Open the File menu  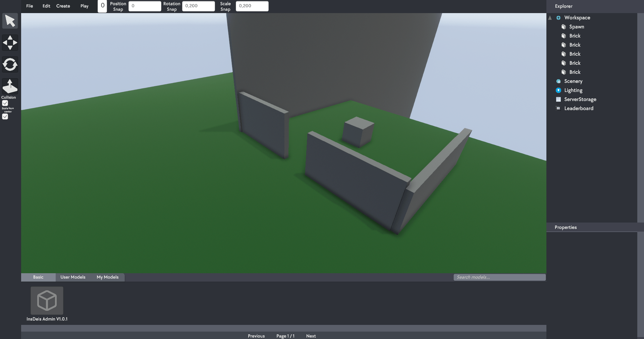pyautogui.click(x=30, y=6)
